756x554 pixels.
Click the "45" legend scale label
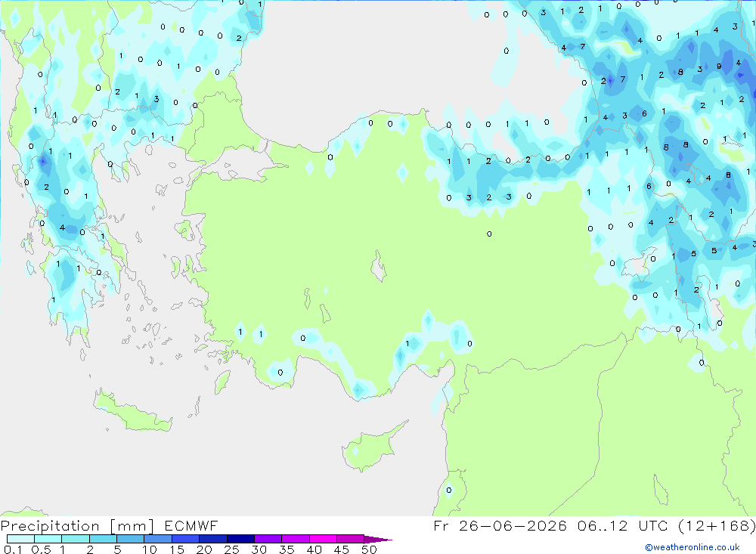click(x=342, y=549)
